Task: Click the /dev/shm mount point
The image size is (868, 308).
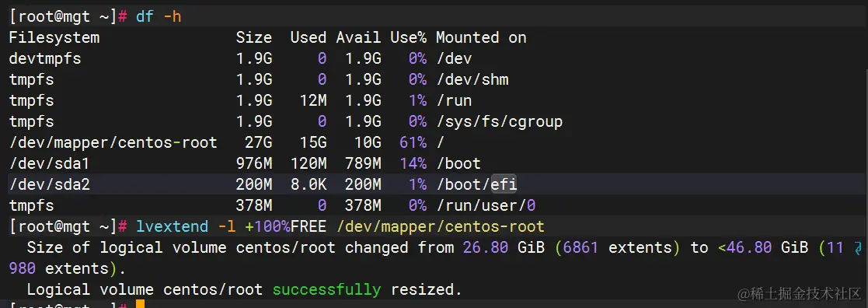Action: coord(472,80)
